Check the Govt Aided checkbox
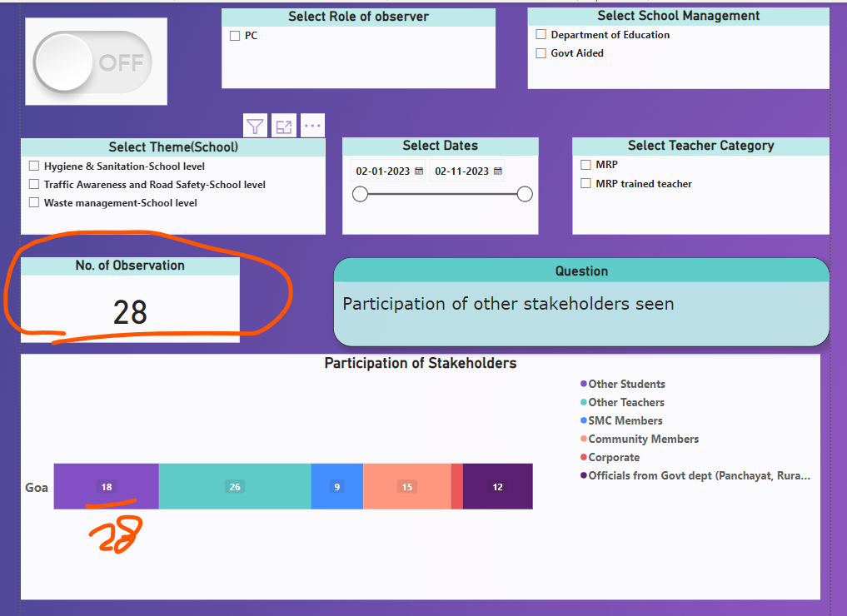This screenshot has height=616, width=847. pos(541,53)
